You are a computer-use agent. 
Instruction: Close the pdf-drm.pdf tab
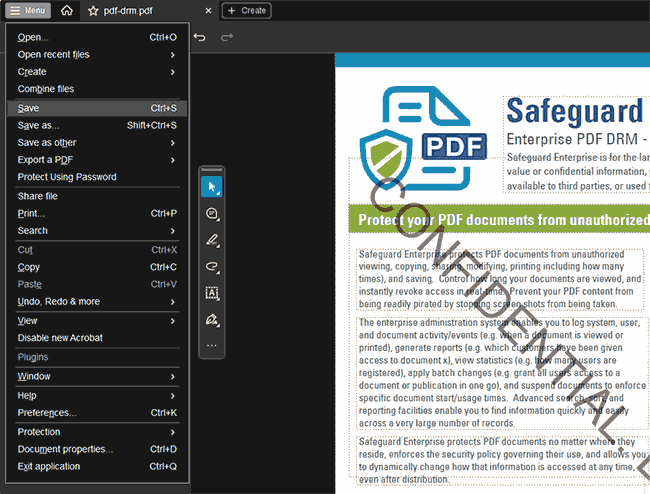point(208,11)
